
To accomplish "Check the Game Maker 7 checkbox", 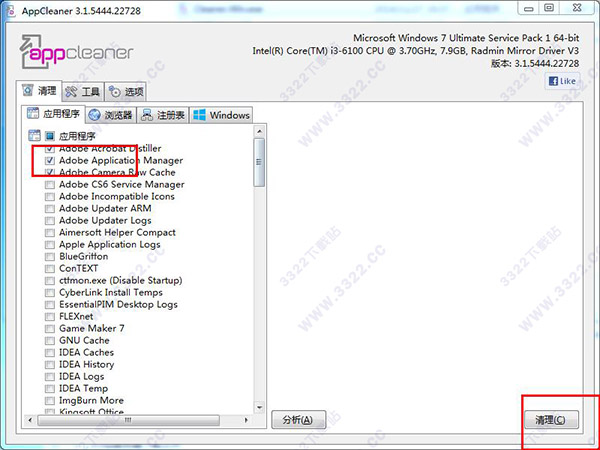I will coord(50,329).
